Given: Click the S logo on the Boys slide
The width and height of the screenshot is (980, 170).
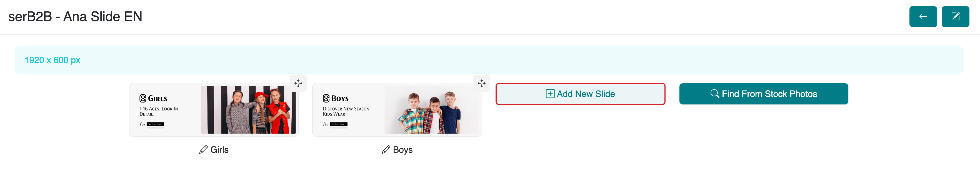Looking at the screenshot, I should [326, 99].
